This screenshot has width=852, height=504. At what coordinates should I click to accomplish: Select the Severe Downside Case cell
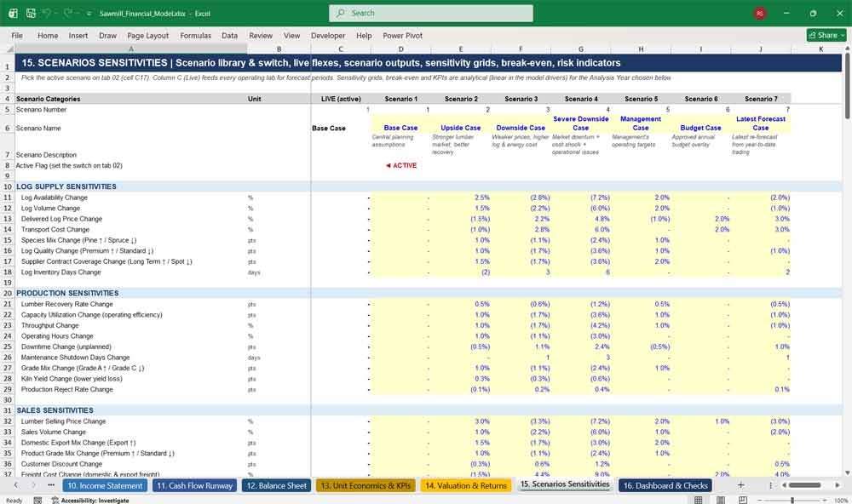[581, 123]
